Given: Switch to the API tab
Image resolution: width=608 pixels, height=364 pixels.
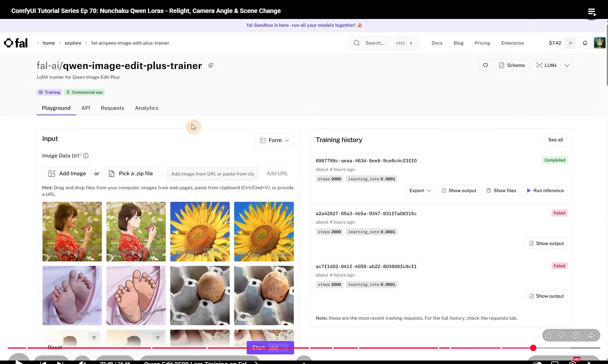Looking at the screenshot, I should tap(85, 108).
